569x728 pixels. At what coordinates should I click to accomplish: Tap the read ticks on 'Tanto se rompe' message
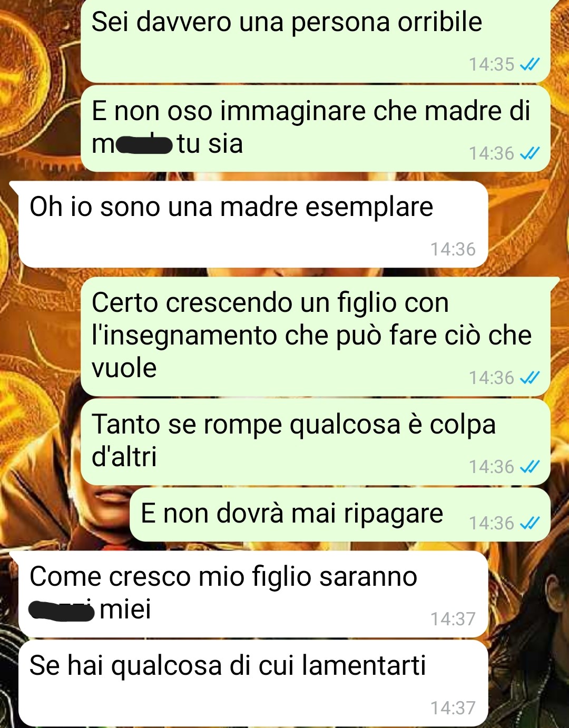[x=529, y=467]
